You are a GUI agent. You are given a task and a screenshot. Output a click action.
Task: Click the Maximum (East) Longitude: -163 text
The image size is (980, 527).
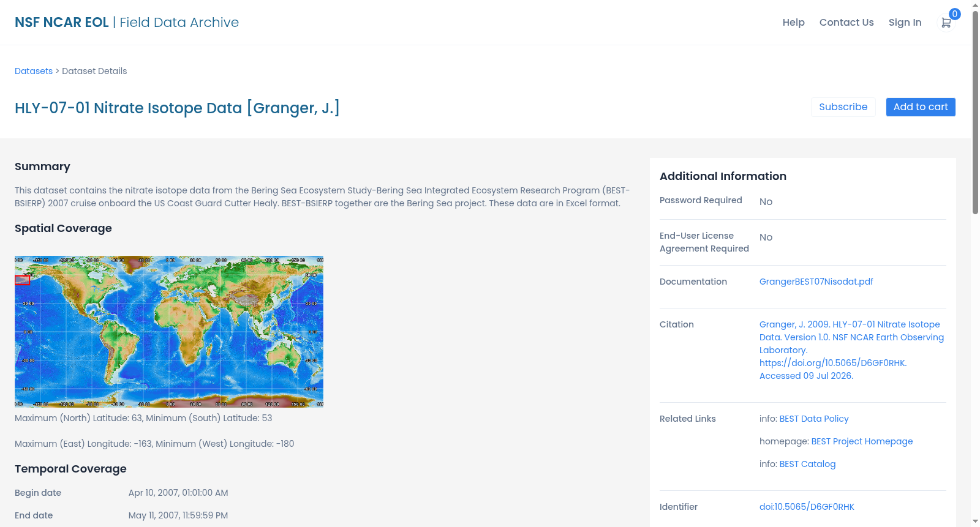pyautogui.click(x=84, y=444)
